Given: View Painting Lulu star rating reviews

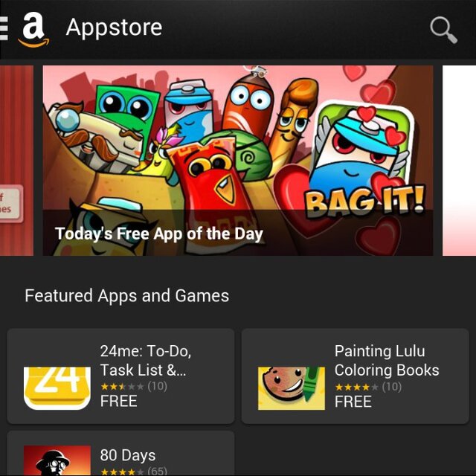Looking at the screenshot, I should point(368,387).
